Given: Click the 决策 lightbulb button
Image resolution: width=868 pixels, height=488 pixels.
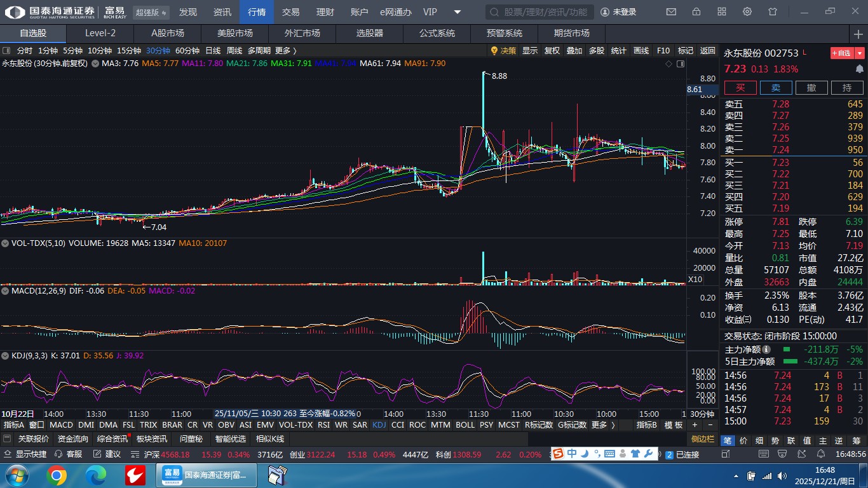Looking at the screenshot, I should (x=503, y=51).
